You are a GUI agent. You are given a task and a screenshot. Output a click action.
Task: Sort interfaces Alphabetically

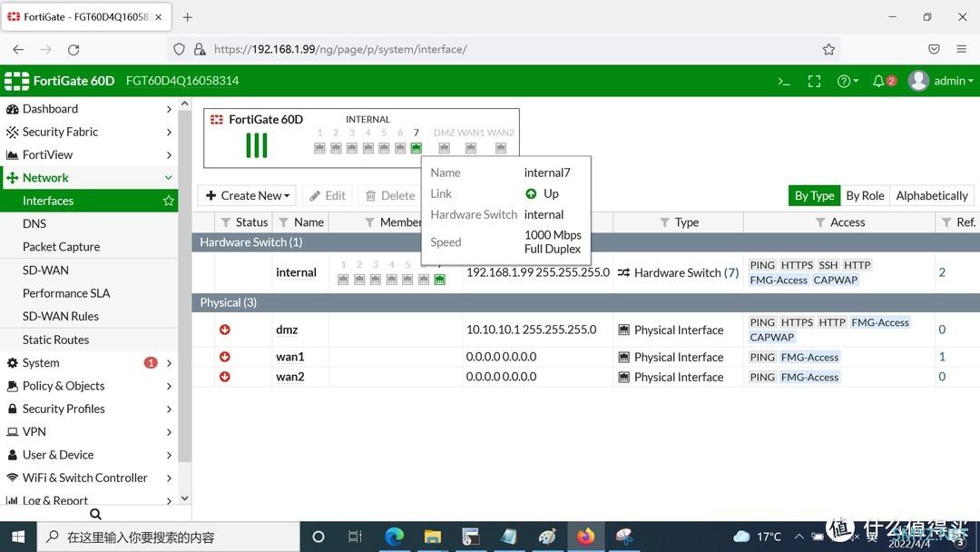pyautogui.click(x=932, y=196)
